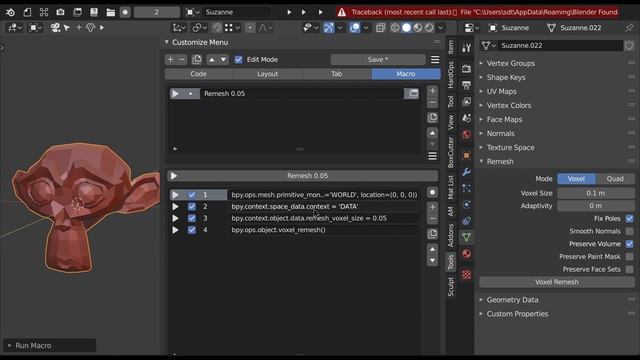Open the Mat List sidebar tab

point(451,187)
